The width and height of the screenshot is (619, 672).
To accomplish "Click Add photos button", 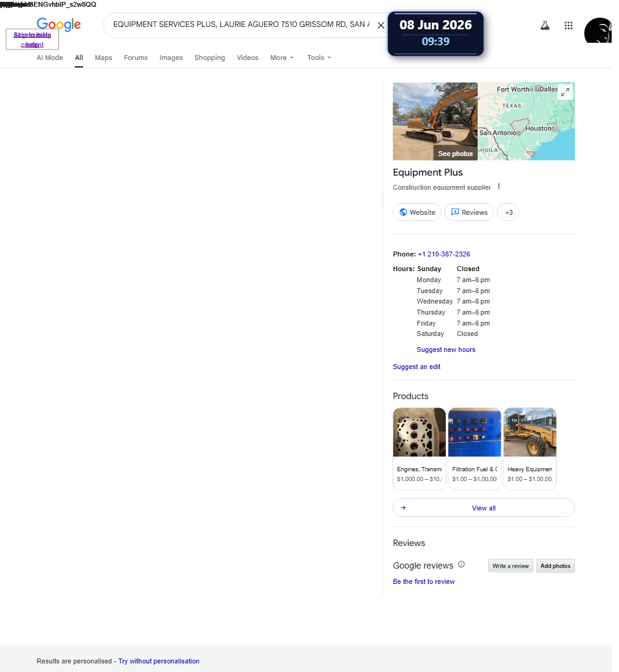I will click(555, 566).
